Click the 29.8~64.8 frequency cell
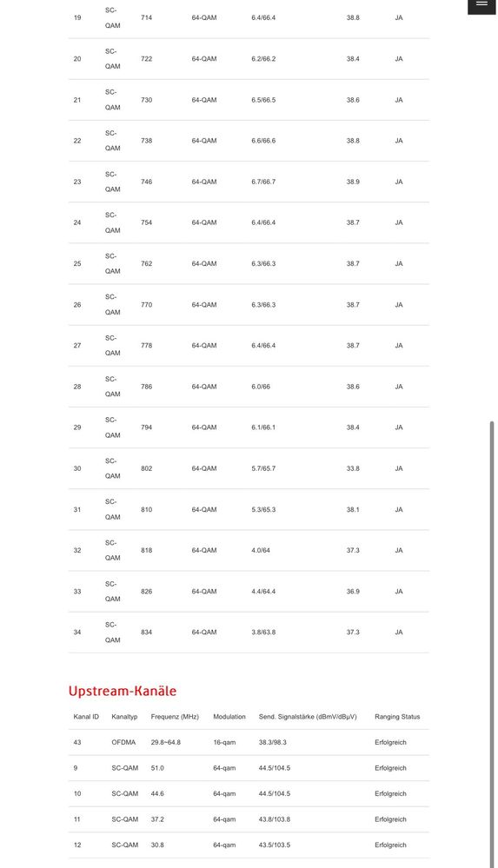 (x=166, y=742)
